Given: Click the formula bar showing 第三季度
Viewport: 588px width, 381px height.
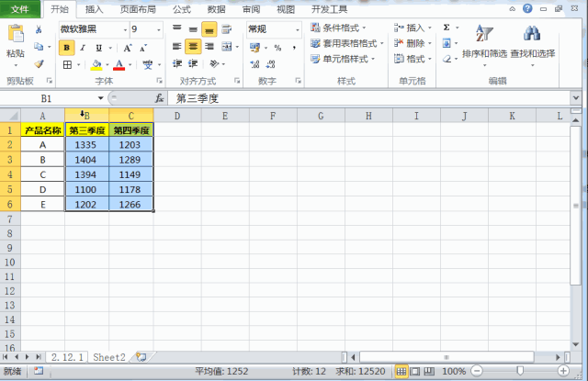Looking at the screenshot, I should click(x=369, y=98).
